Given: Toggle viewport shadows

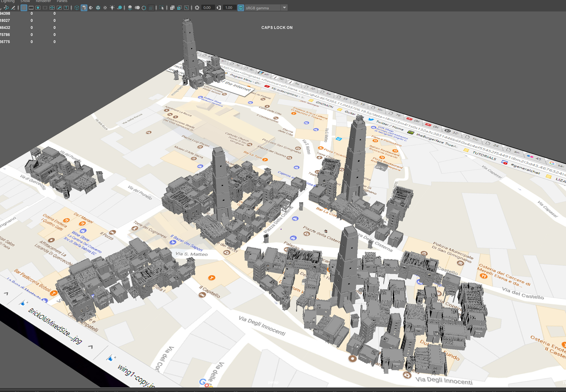Looking at the screenshot, I should pyautogui.click(x=120, y=8).
